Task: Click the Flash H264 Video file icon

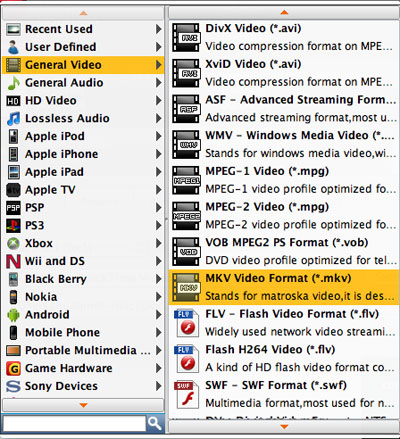Action: tap(186, 358)
